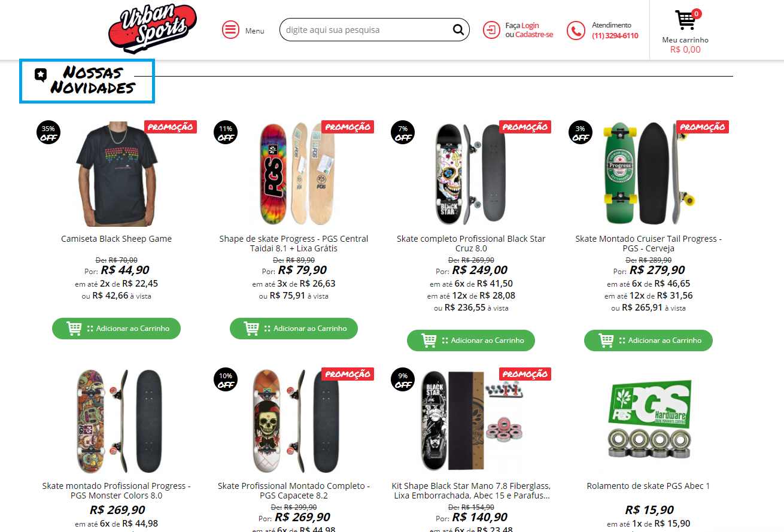This screenshot has width=784, height=532.
Task: Click the 35% OFF badge on the t-shirt
Action: (x=48, y=132)
